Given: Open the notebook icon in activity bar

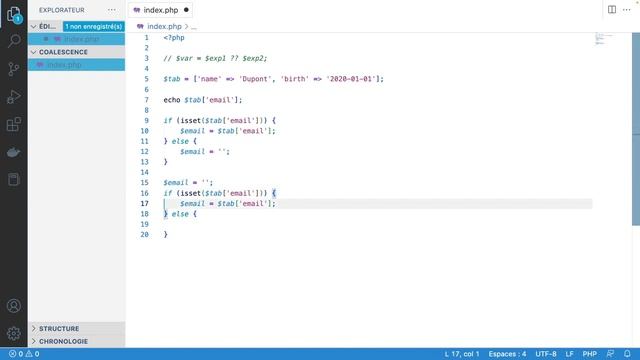Looking at the screenshot, I should (14, 180).
